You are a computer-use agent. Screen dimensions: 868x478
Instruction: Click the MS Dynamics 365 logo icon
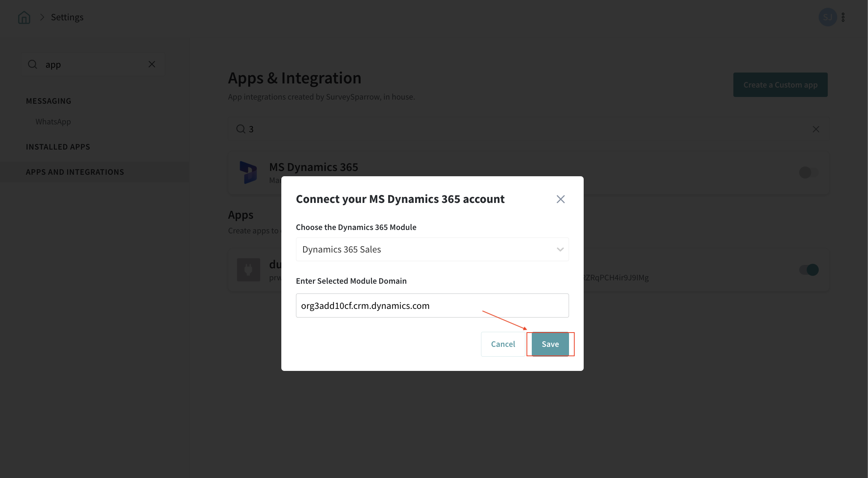point(248,172)
